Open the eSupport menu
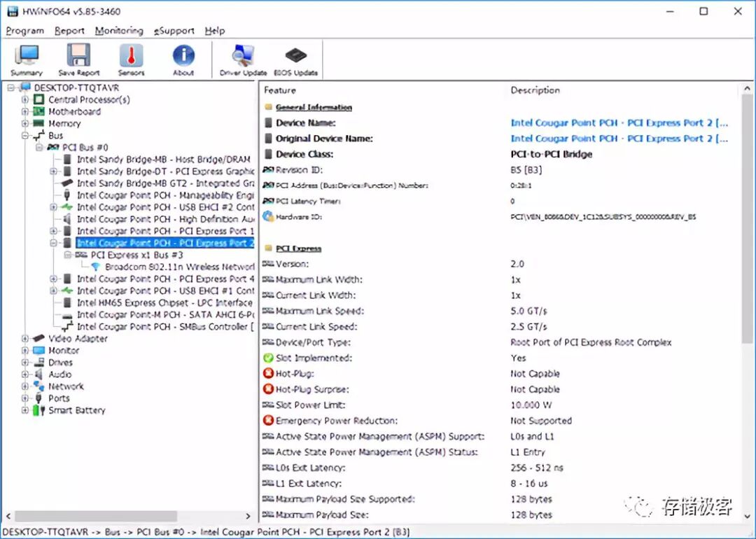This screenshot has height=539, width=756. (x=174, y=31)
